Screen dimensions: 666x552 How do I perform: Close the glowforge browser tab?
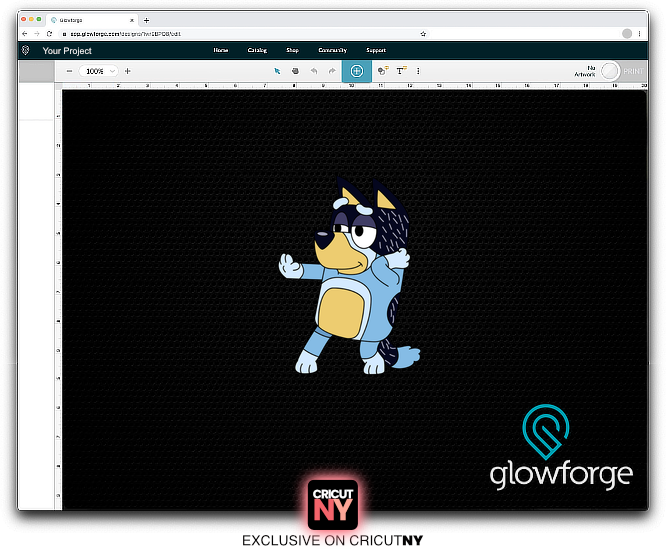click(132, 20)
